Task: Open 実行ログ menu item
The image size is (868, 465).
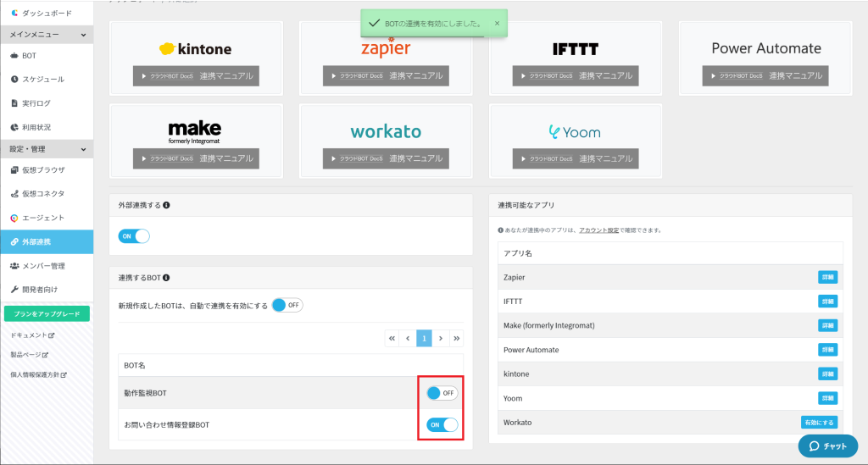Action: (47, 102)
